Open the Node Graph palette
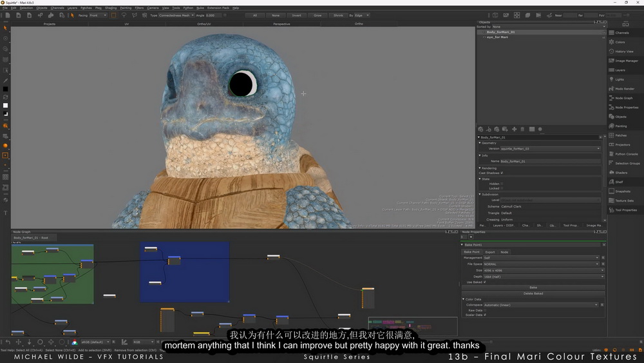644x363 pixels. 623,98
